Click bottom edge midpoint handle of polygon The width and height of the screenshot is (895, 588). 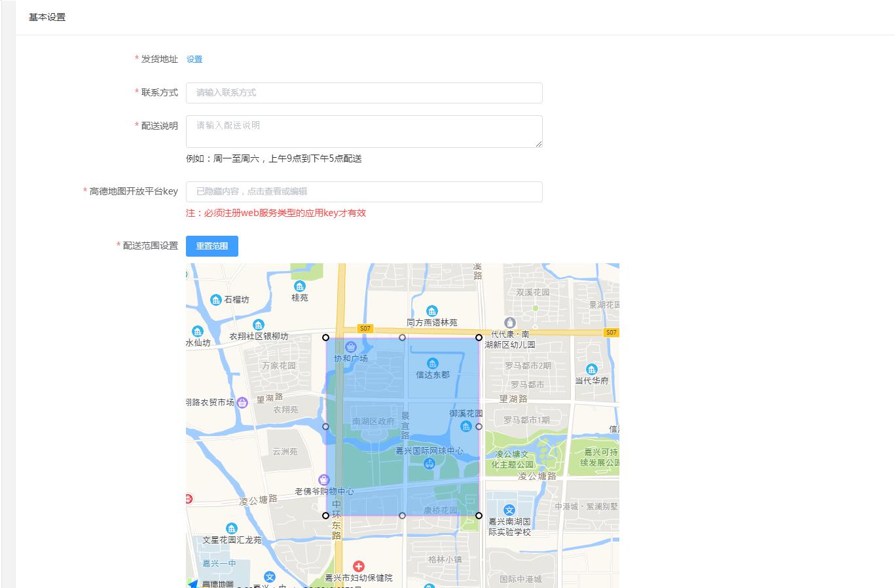coord(402,516)
